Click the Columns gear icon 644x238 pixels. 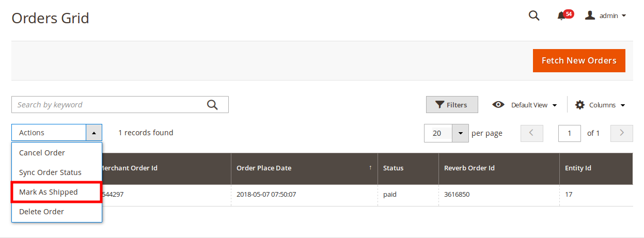(x=580, y=105)
